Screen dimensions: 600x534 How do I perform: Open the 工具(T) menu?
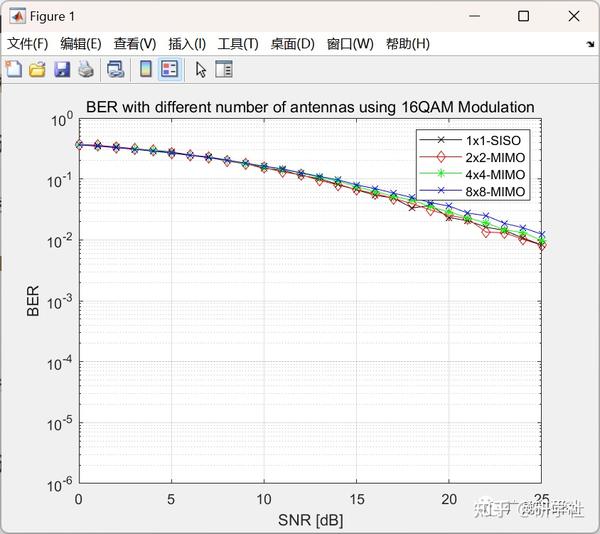coord(238,44)
